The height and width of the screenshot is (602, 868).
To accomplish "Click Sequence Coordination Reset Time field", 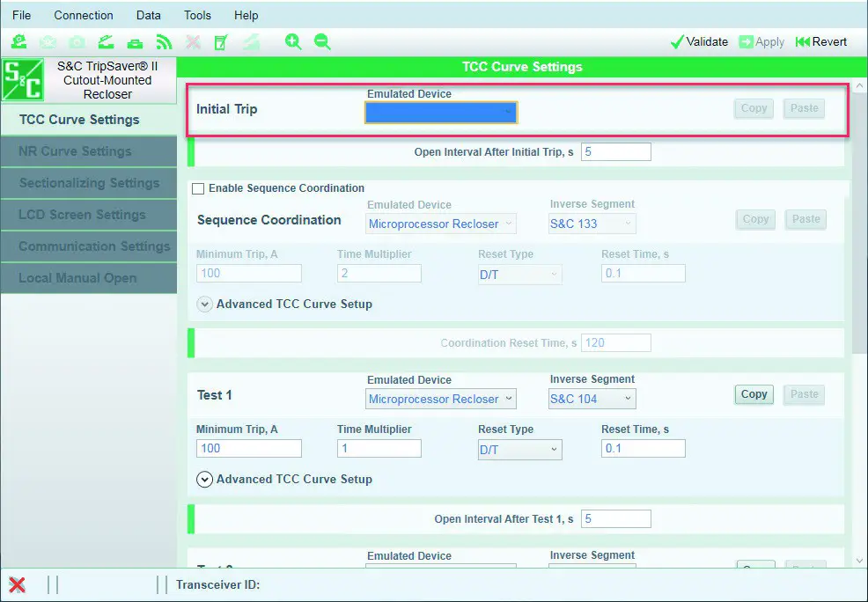I will pos(643,274).
